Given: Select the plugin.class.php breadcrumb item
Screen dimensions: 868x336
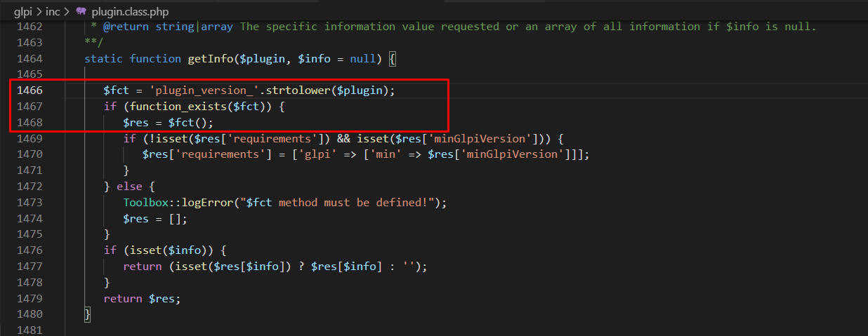Looking at the screenshot, I should click(130, 11).
